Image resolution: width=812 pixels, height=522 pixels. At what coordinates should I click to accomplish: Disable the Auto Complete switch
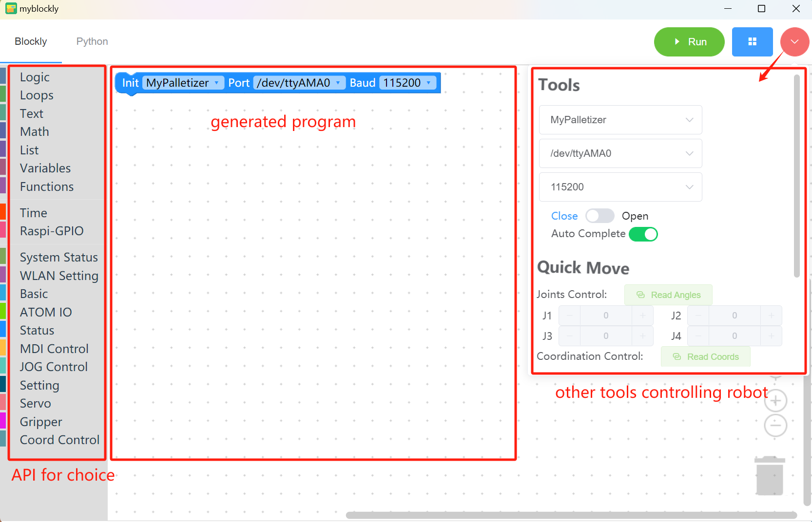(x=643, y=234)
